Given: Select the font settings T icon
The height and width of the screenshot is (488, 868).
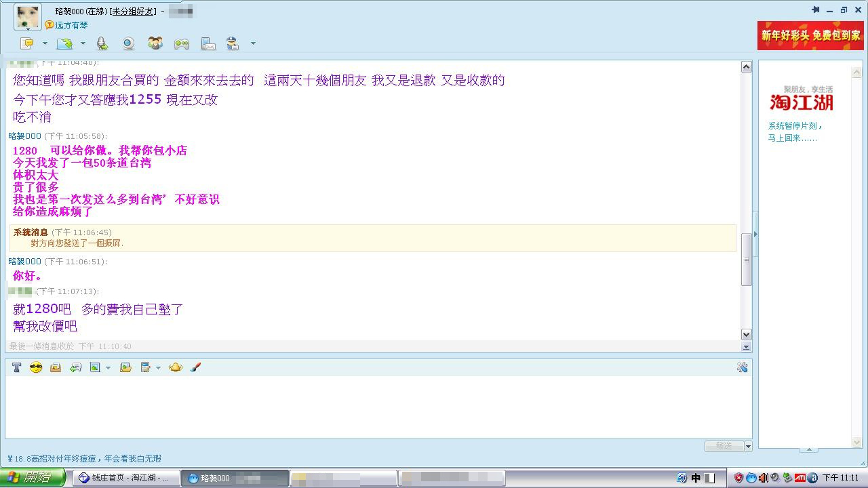Looking at the screenshot, I should point(16,367).
